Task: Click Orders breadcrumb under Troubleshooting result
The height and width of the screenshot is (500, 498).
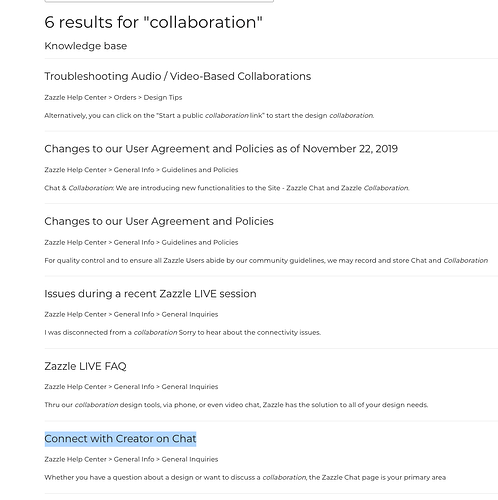Action: [x=125, y=97]
